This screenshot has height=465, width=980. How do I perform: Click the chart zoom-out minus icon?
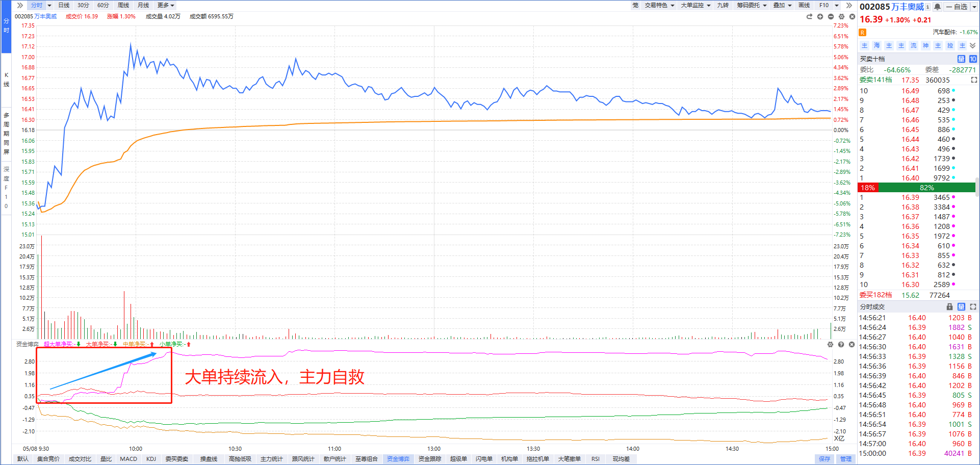pos(831,17)
